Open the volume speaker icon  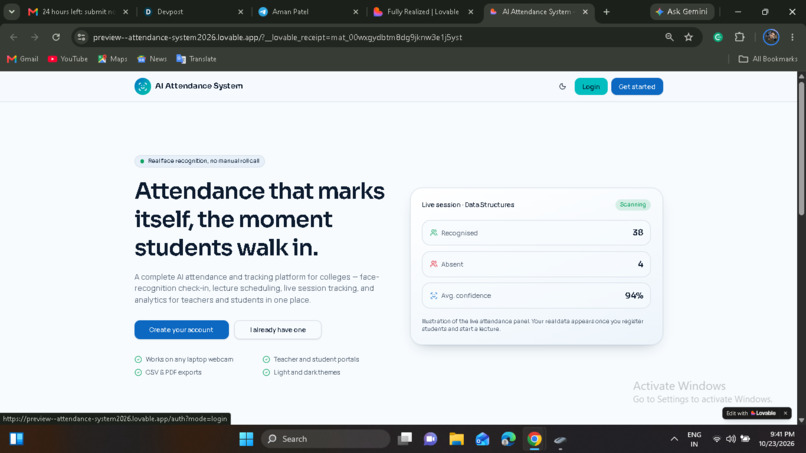point(730,439)
